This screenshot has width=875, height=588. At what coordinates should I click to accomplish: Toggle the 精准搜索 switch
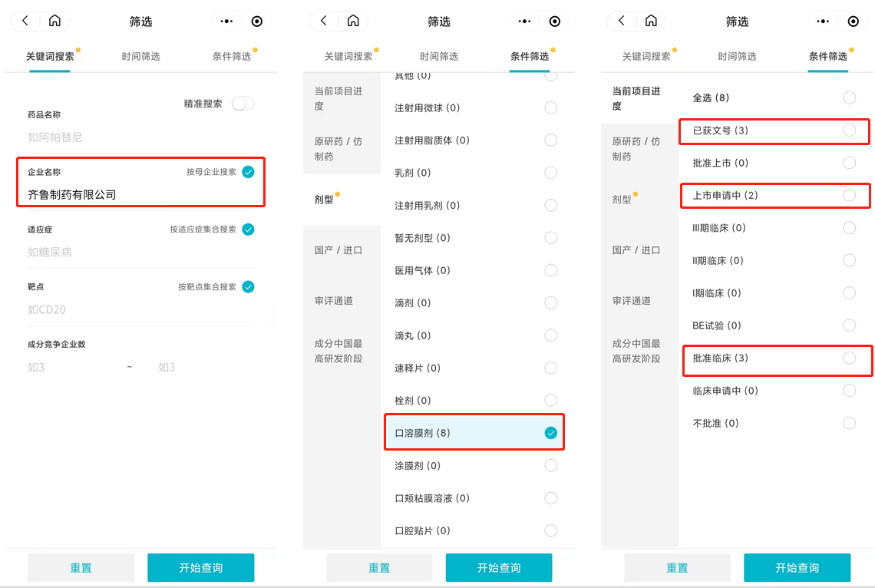click(243, 104)
